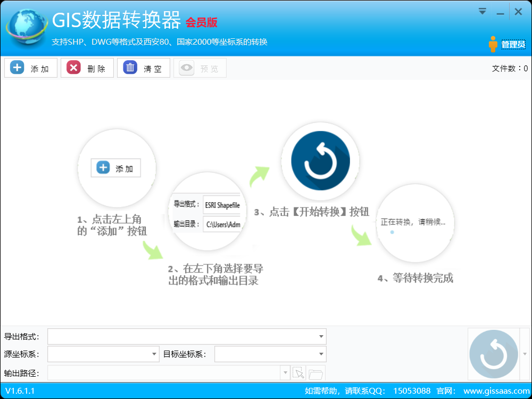Close the GIS converter window
This screenshot has height=399, width=532.
518,12
